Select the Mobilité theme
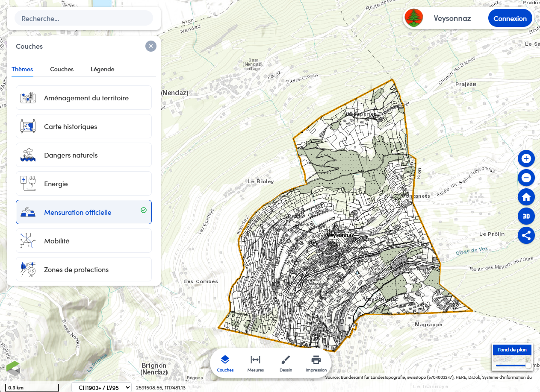Viewport: 540px width, 392px height. coord(84,241)
